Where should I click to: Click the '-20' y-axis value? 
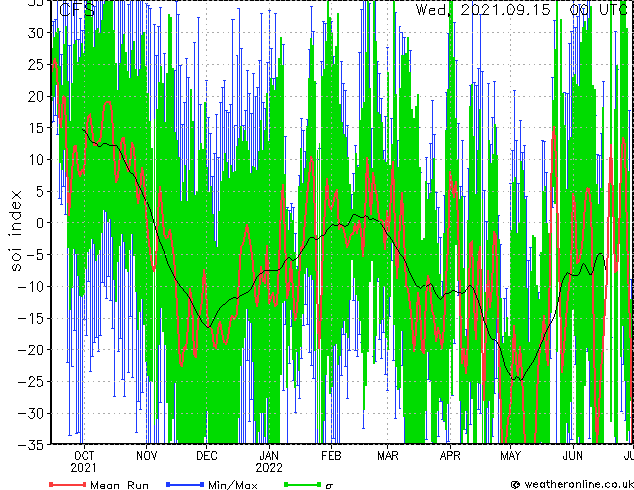[31, 350]
